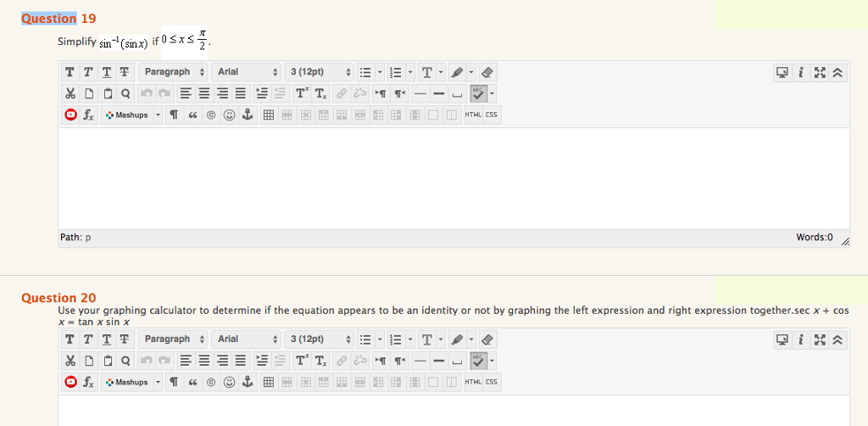Toggle bold formatting in Question 19 editor
The width and height of the screenshot is (868, 426).
click(x=70, y=72)
